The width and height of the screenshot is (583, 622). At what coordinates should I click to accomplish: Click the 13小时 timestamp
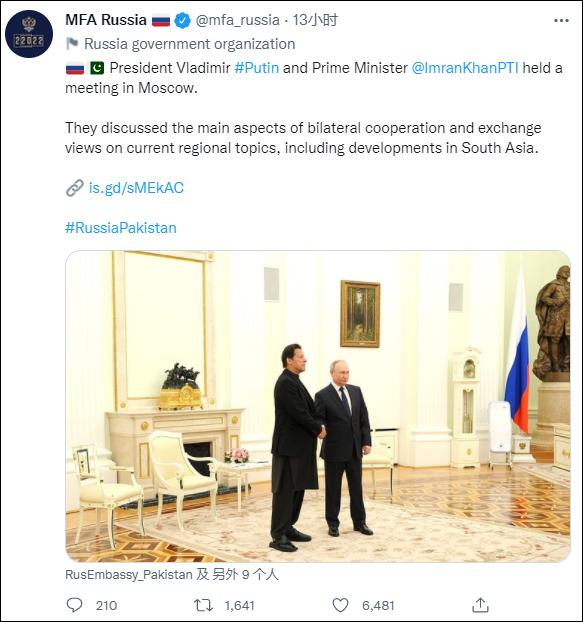coord(315,20)
